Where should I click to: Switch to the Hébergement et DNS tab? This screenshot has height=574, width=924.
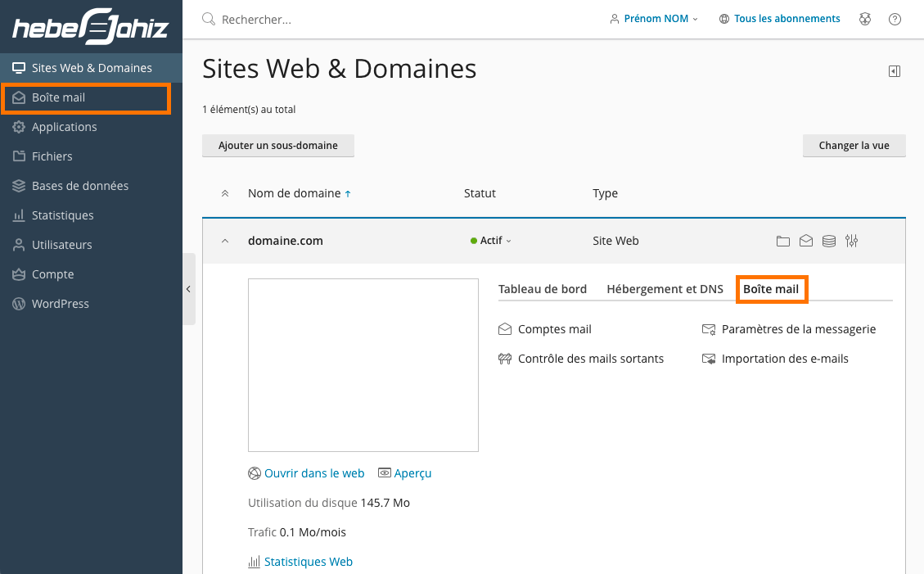665,289
